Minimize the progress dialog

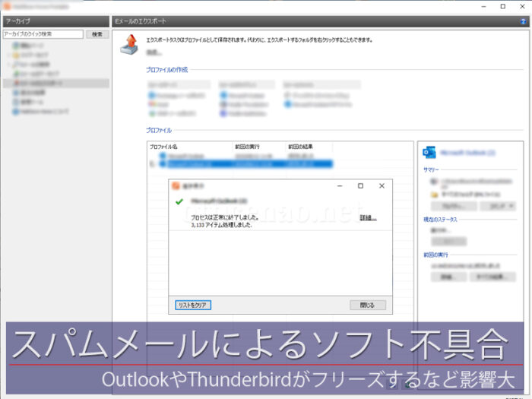[340, 186]
